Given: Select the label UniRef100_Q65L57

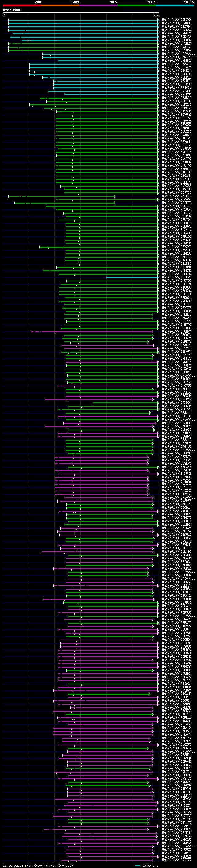Looking at the screenshot, I should (176, 393).
